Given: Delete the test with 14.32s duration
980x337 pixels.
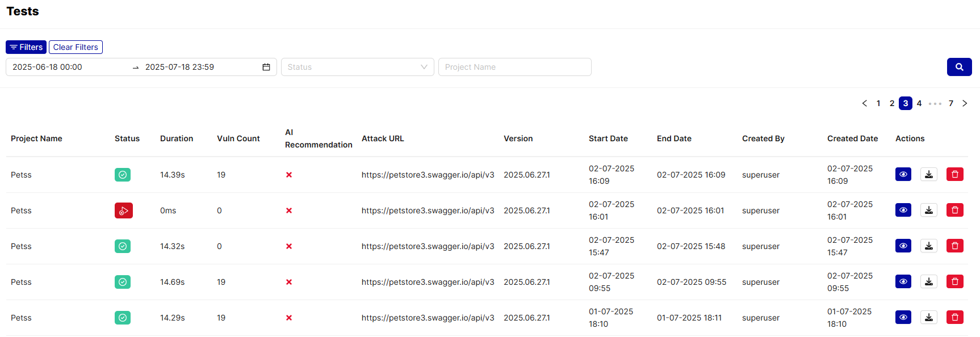Looking at the screenshot, I should (954, 246).
